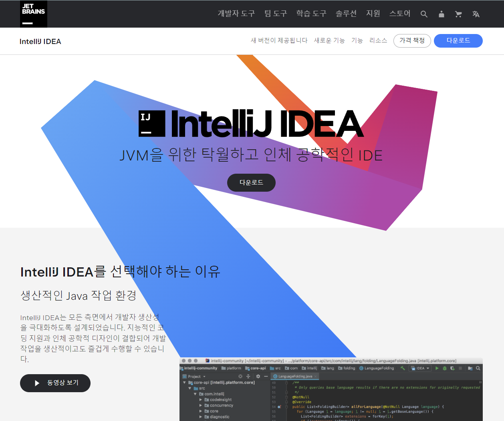Click the Search Everywhere magnifier in the IDE preview
Viewport: 504px width, 421px height.
tap(478, 368)
